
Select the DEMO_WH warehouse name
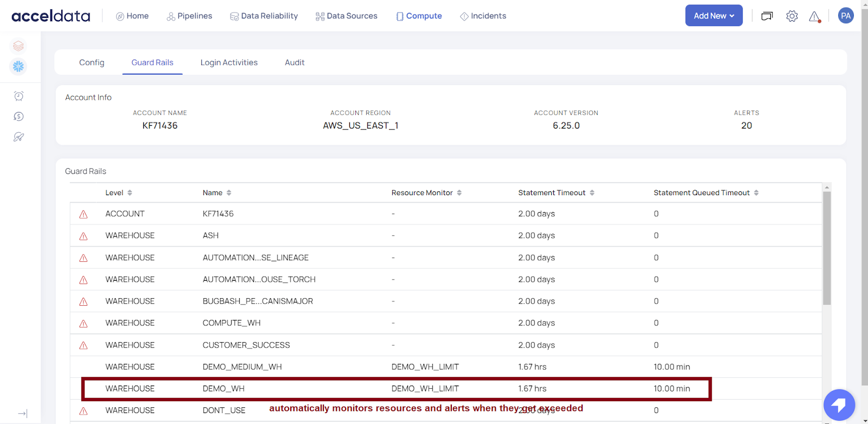pos(224,388)
